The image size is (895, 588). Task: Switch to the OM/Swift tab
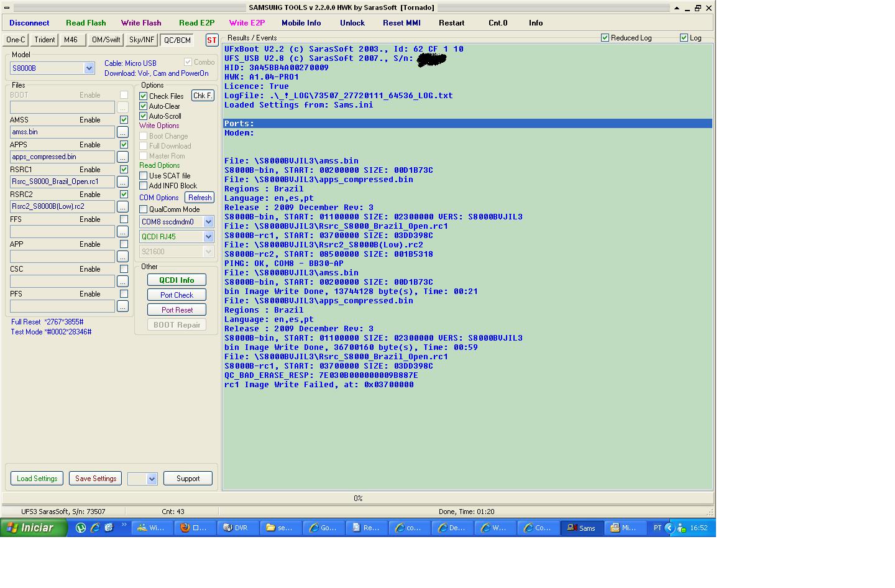coord(106,40)
